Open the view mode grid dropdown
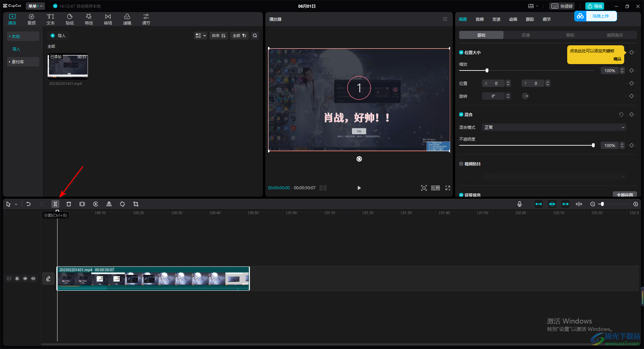 pos(201,36)
